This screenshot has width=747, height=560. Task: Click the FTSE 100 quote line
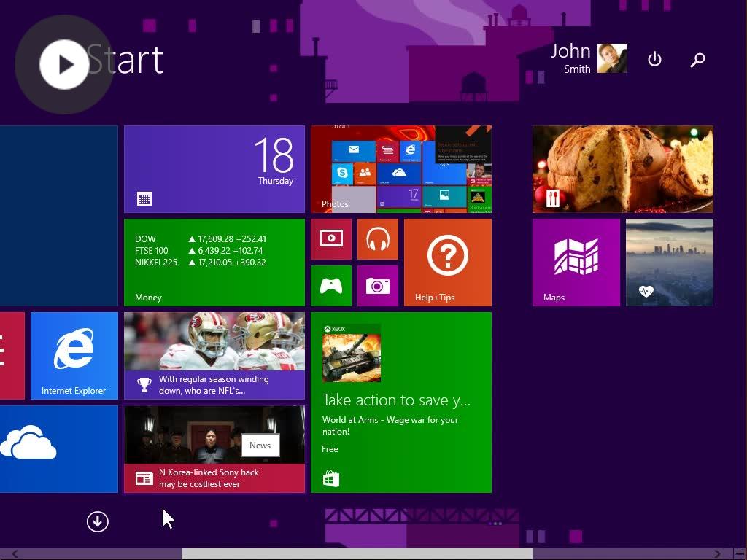point(199,251)
